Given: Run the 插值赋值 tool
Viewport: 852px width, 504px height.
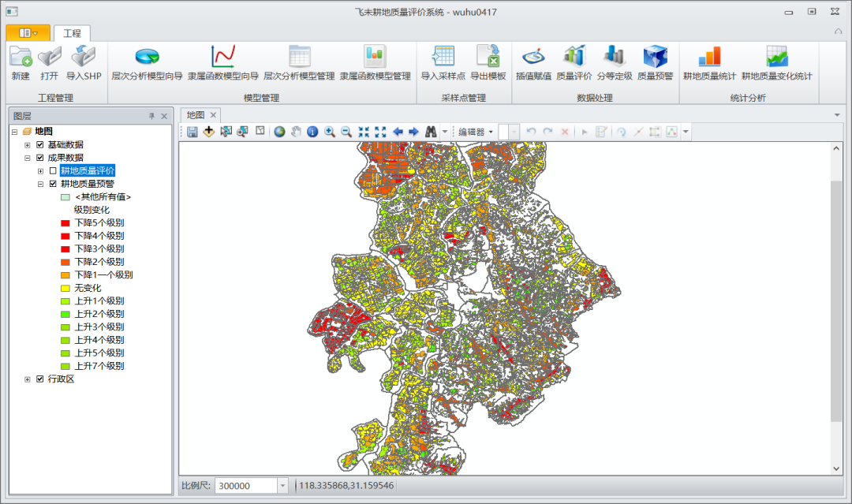Looking at the screenshot, I should 533,63.
